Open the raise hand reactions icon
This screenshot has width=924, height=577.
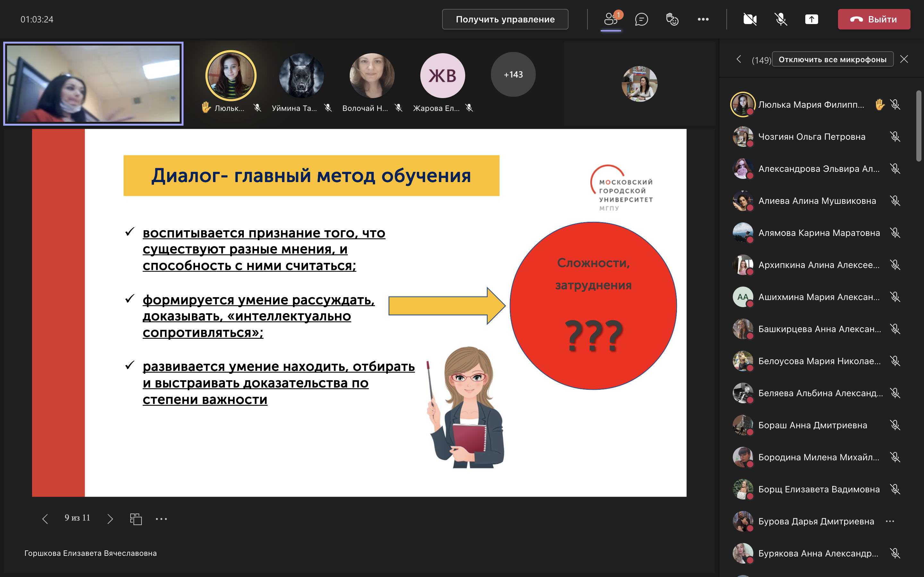pyautogui.click(x=672, y=19)
